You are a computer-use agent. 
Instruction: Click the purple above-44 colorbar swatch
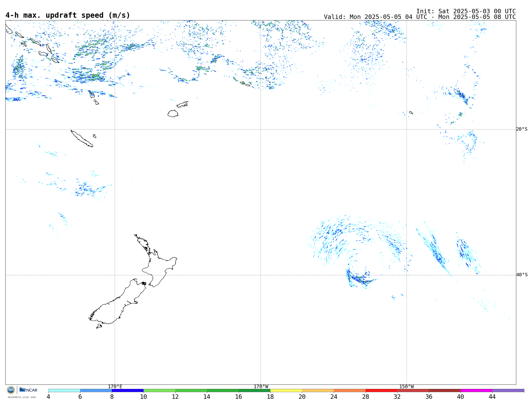[x=508, y=390]
